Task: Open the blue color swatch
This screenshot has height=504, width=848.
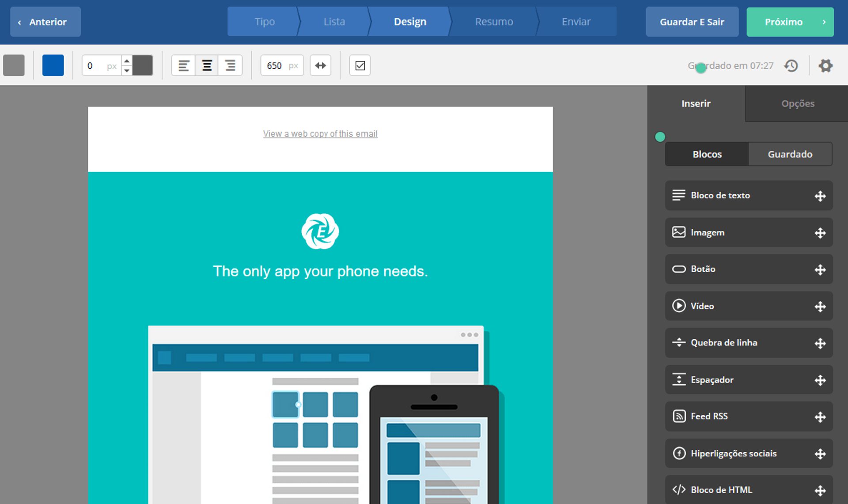Action: pyautogui.click(x=53, y=66)
